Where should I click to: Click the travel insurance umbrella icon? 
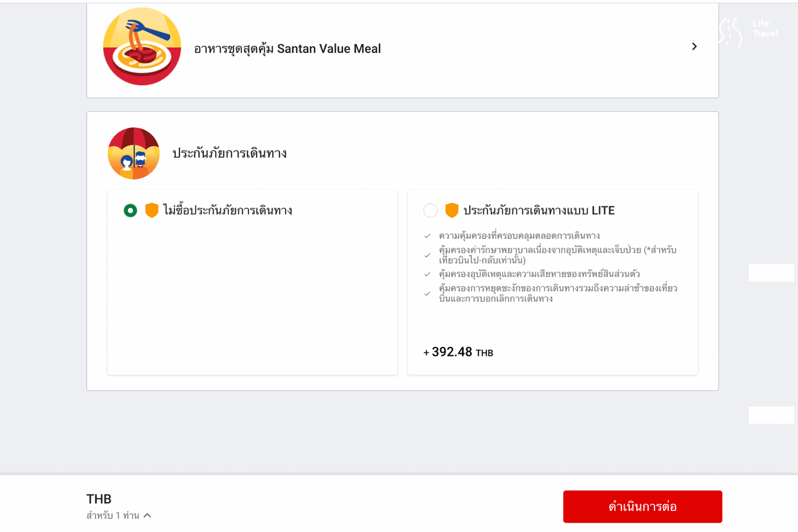point(133,153)
